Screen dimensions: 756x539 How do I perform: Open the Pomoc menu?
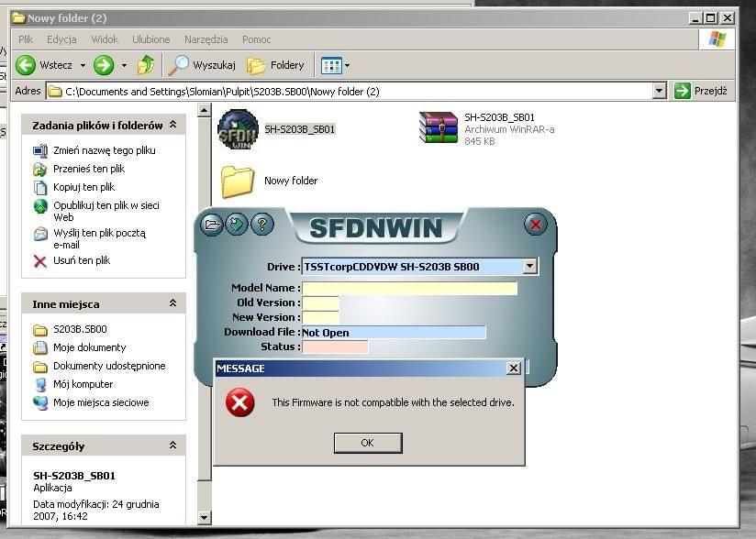(257, 39)
